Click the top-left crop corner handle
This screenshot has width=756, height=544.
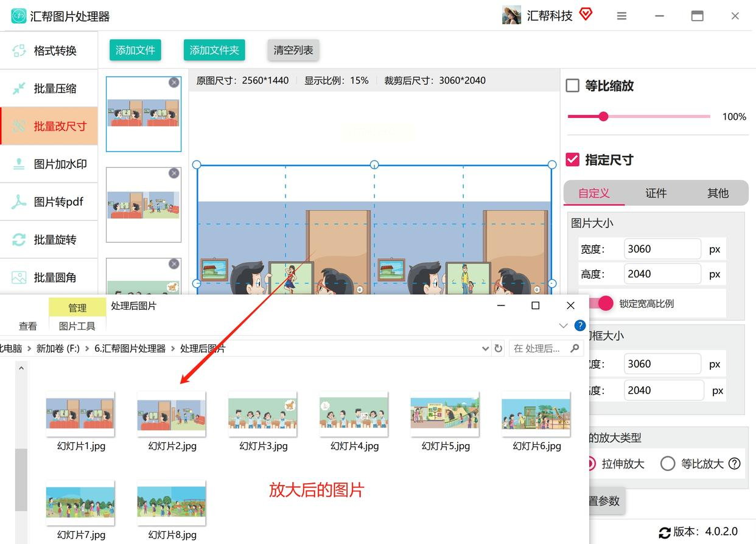197,165
